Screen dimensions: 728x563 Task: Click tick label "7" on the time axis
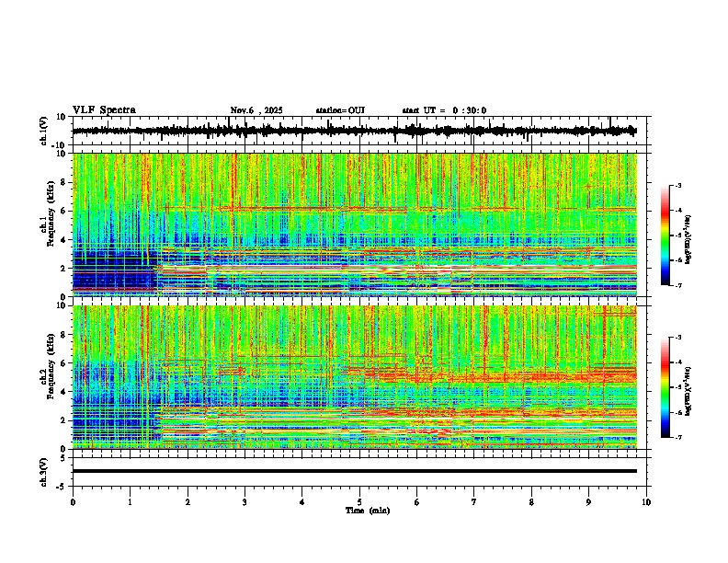pyautogui.click(x=474, y=502)
